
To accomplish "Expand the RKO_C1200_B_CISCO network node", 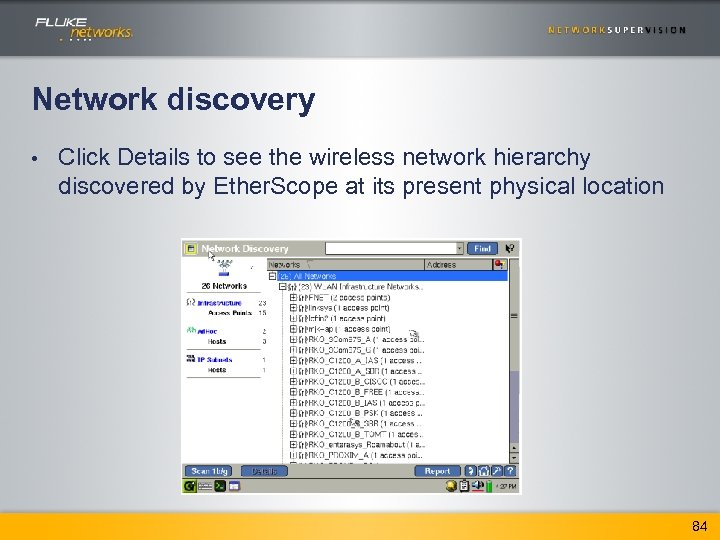I will coord(293,382).
